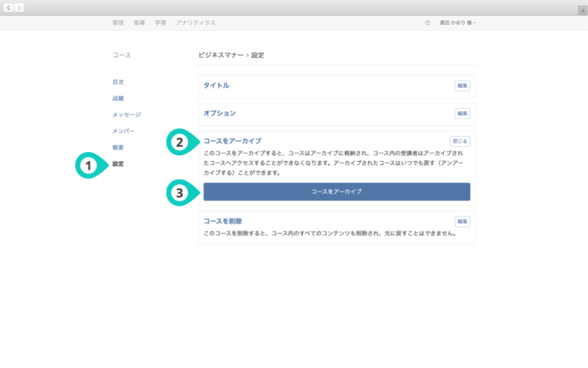The height and width of the screenshot is (368, 588).
Task: Click the help question mark icon
Action: [x=427, y=23]
